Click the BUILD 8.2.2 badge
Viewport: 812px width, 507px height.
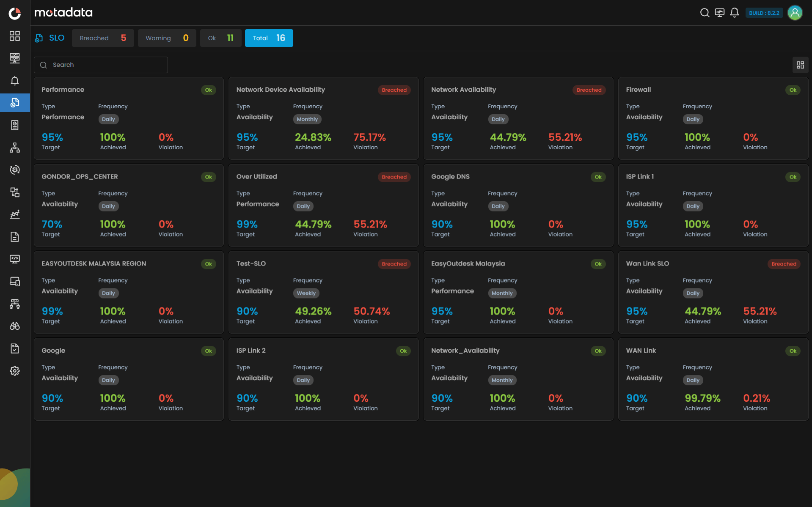764,13
